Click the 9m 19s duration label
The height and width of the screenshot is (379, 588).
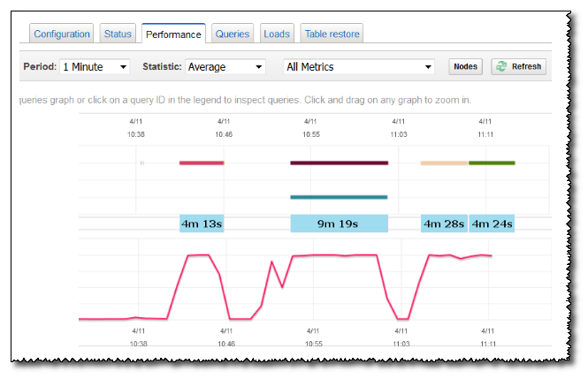point(339,224)
